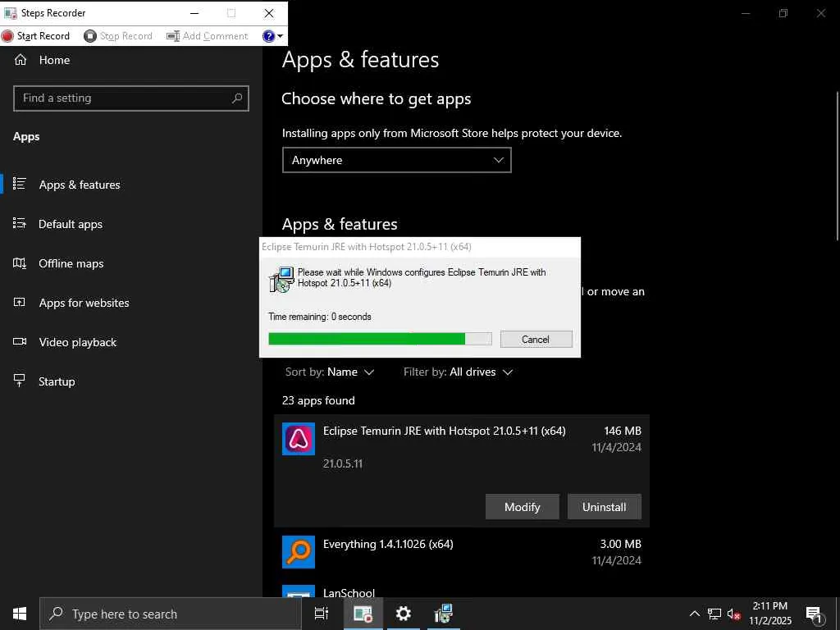
Task: Go to the Settings Home page
Action: [42, 60]
